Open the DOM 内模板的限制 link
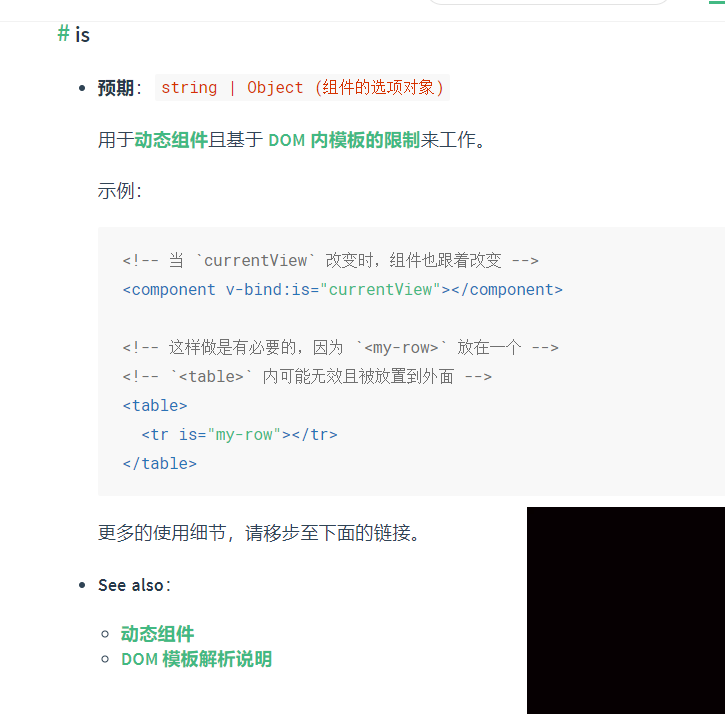The height and width of the screenshot is (714, 725). (344, 140)
